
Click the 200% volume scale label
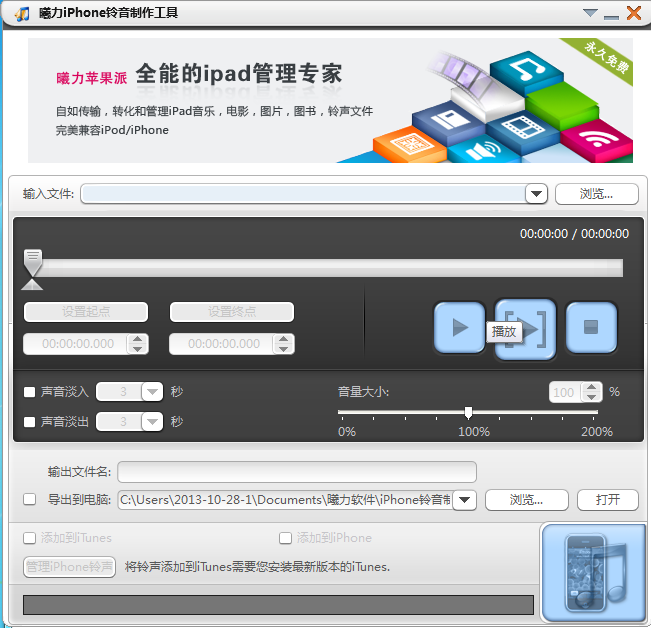597,432
